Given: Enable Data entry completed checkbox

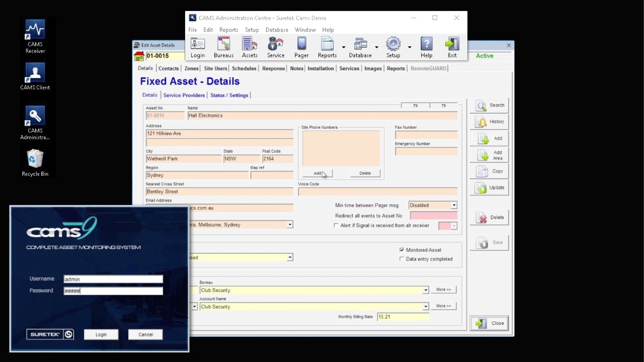Looking at the screenshot, I should [401, 259].
